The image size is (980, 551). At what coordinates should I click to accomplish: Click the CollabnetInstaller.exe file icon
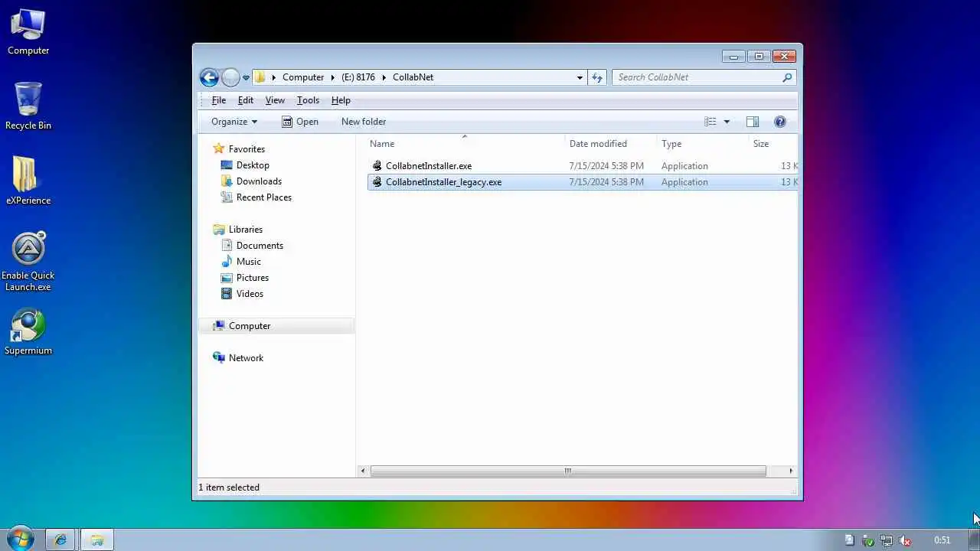coord(377,166)
